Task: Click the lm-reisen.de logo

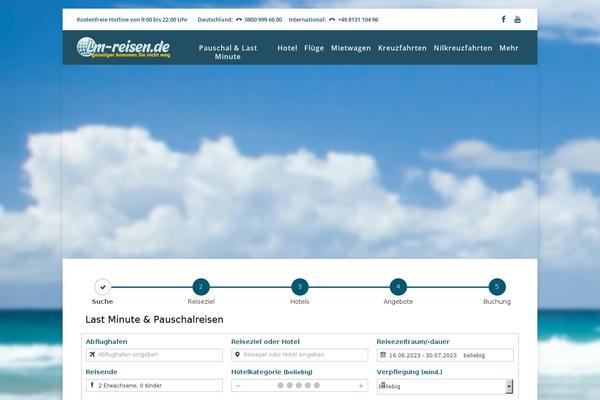Action: [x=123, y=48]
